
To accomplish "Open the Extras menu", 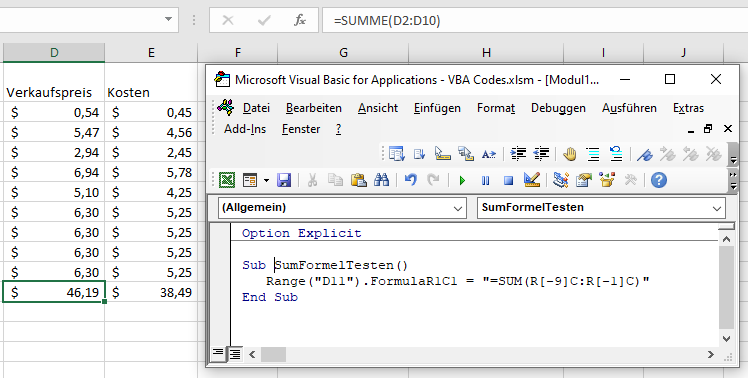I will pos(688,108).
